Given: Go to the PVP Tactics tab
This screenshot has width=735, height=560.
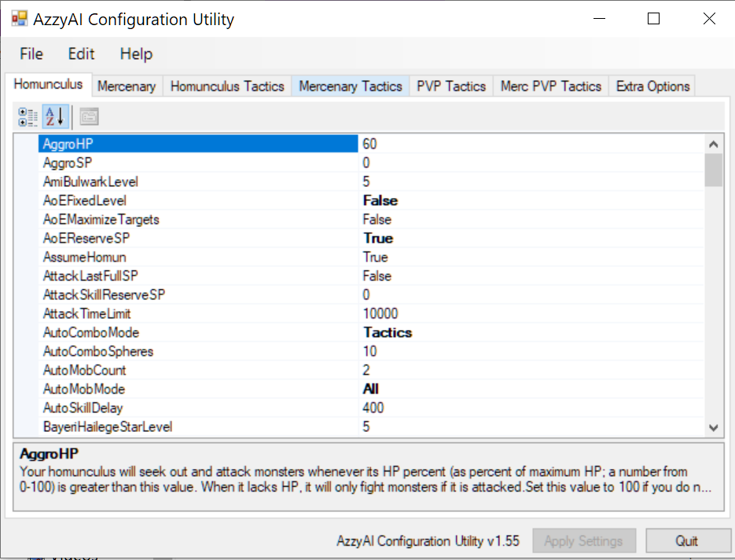Looking at the screenshot, I should [x=451, y=86].
